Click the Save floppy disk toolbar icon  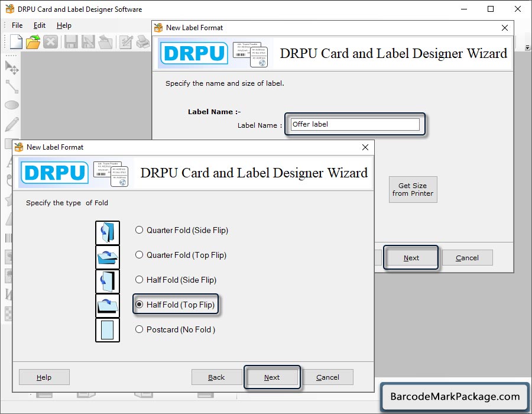coord(71,42)
